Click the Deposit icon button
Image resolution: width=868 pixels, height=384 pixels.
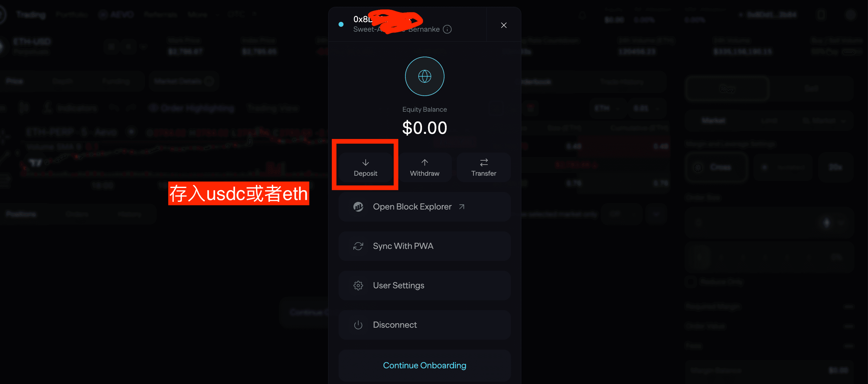(x=365, y=166)
